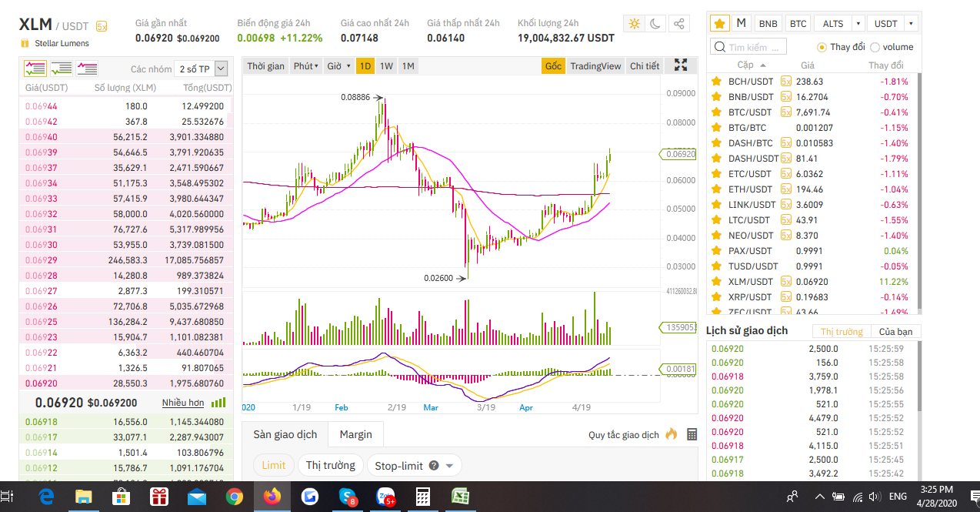Image resolution: width=980 pixels, height=512 pixels.
Task: Switch to dark theme moon icon
Action: point(656,24)
